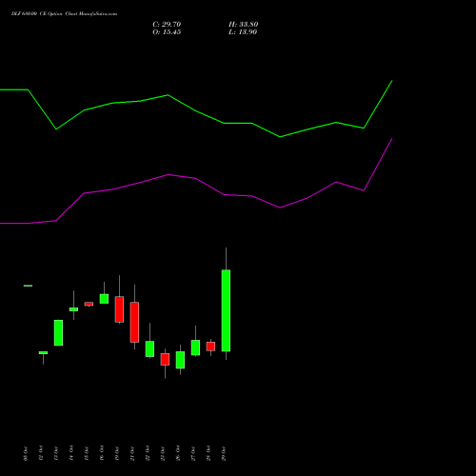Select the 29 Oct date label
Viewport: 476px width, 476px height.
(x=224, y=453)
